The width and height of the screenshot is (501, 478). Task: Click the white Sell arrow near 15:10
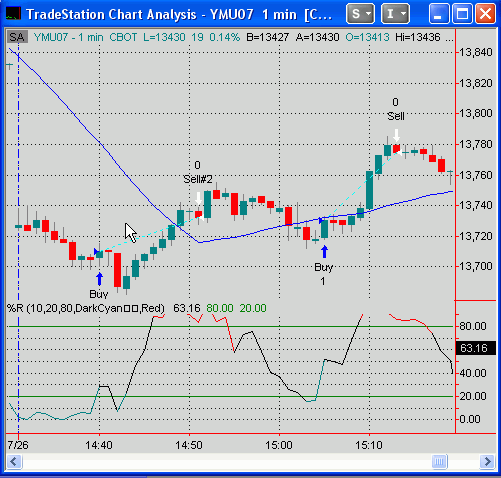(396, 136)
